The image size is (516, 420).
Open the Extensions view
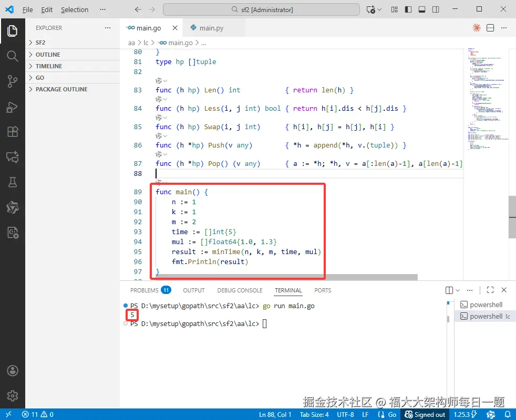tap(13, 132)
